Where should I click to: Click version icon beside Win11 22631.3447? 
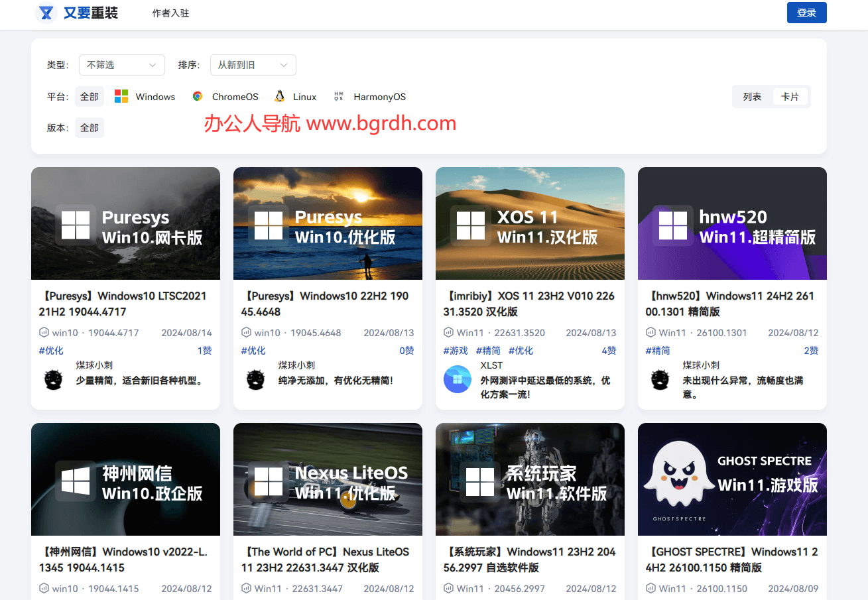tap(246, 589)
